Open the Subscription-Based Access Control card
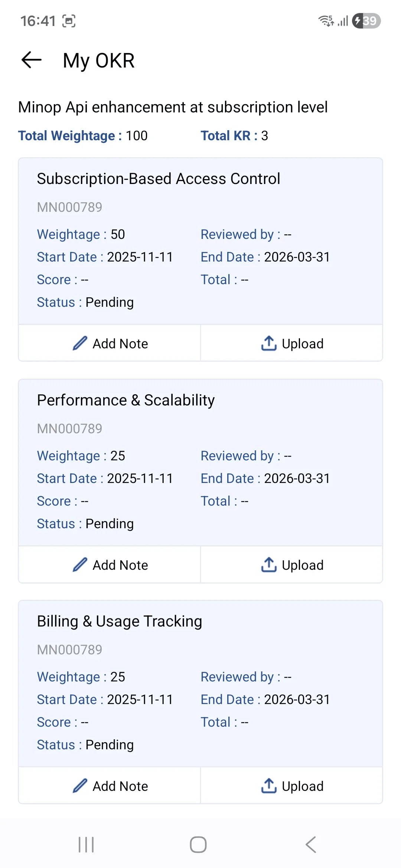401x868 pixels. pos(159,179)
